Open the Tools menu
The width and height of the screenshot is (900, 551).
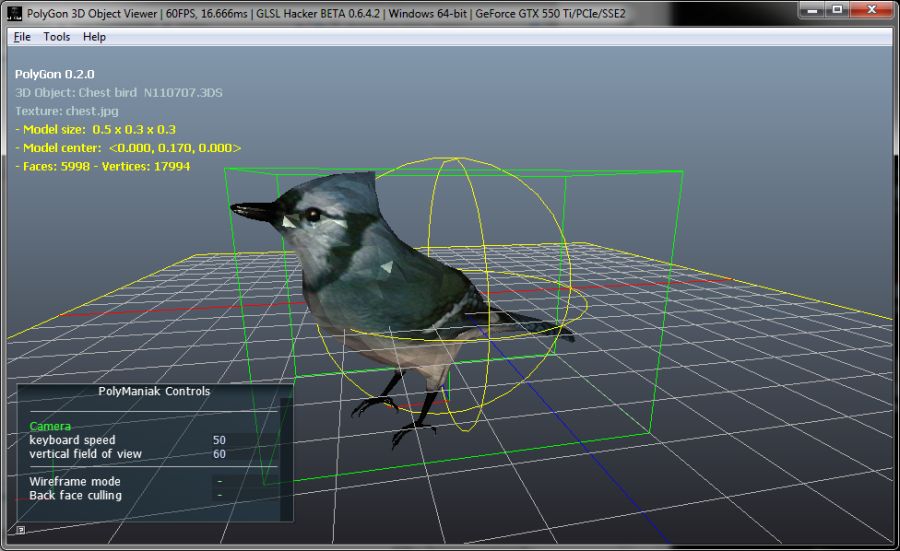pos(57,37)
